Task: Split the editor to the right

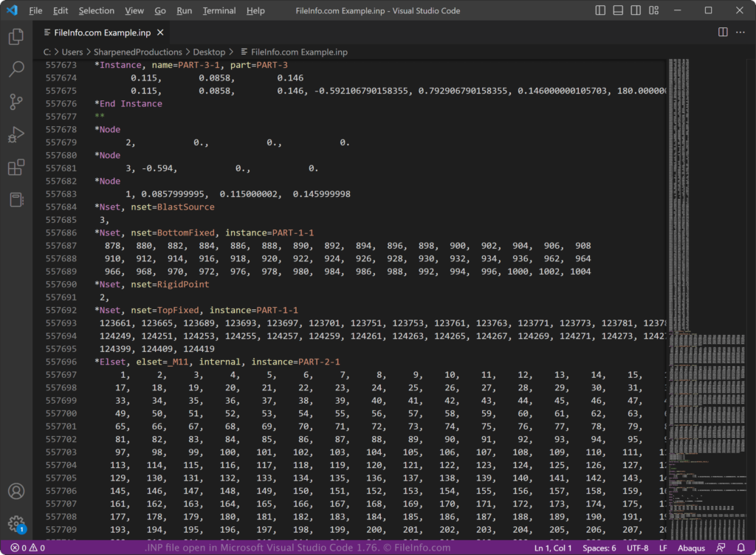Action: tap(723, 32)
